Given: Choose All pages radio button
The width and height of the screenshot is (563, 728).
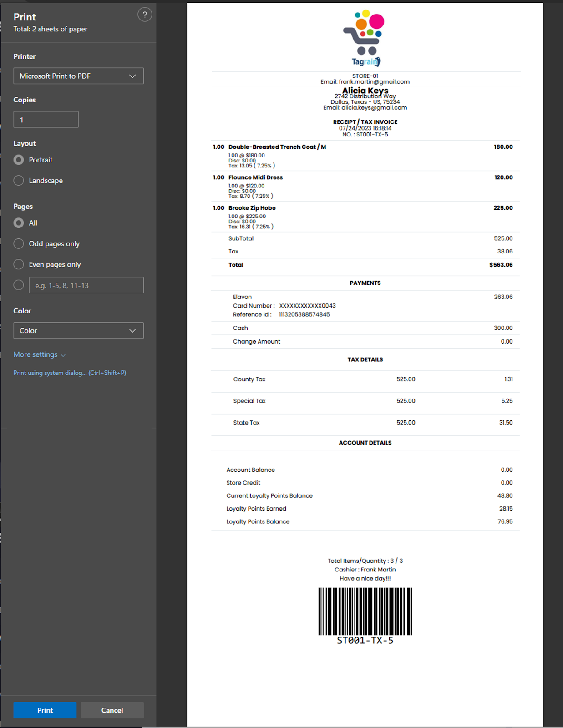Looking at the screenshot, I should click(x=19, y=223).
